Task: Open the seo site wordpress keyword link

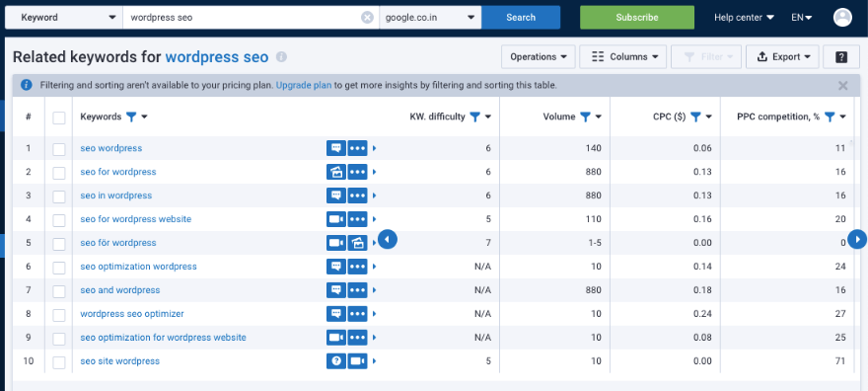Action: (120, 361)
